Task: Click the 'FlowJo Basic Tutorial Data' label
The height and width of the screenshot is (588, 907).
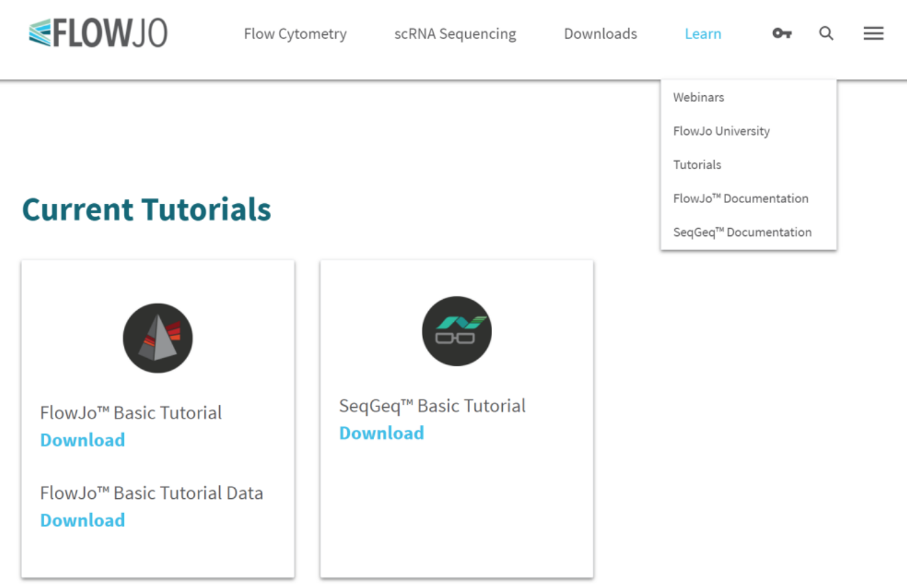Action: tap(152, 493)
